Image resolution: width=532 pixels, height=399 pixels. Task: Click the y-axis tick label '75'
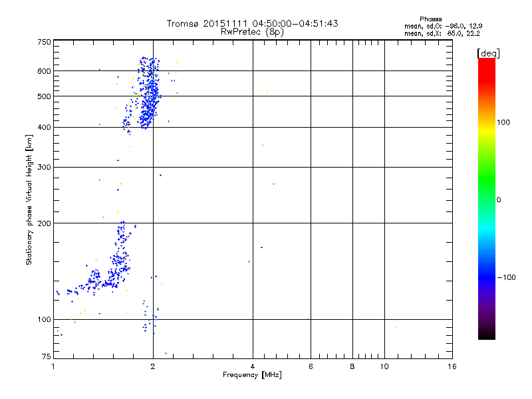click(47, 356)
